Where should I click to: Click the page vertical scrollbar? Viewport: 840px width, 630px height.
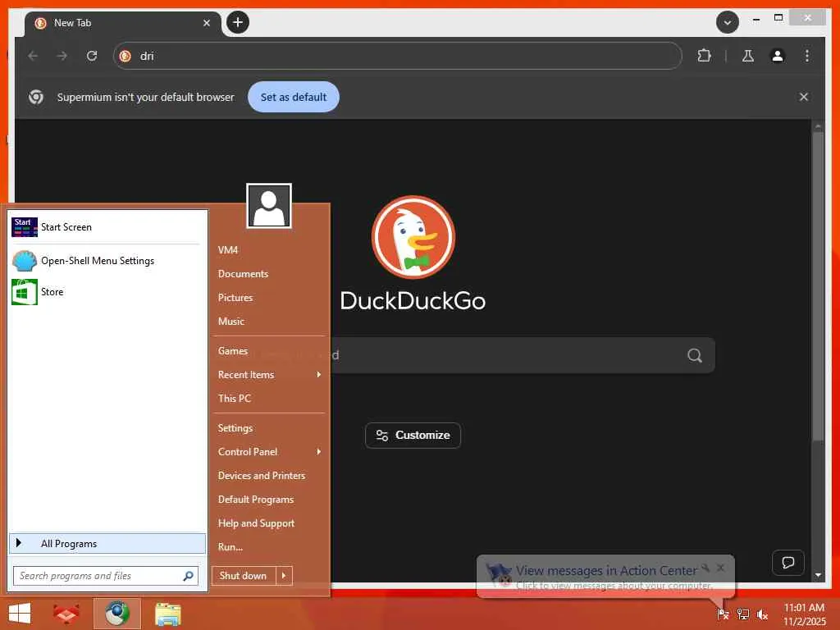[x=818, y=286]
